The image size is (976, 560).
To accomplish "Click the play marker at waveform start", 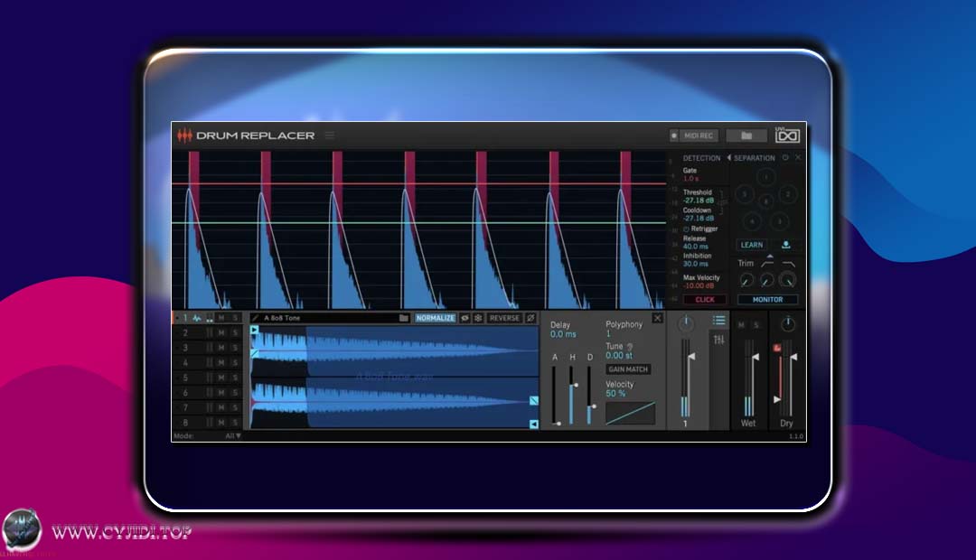I will tap(255, 331).
